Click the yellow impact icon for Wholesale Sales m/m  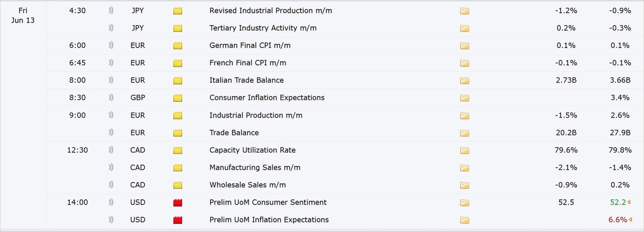[178, 185]
